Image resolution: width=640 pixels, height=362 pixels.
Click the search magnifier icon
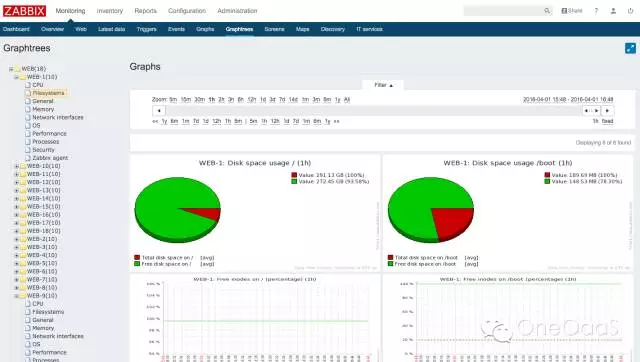click(x=547, y=11)
